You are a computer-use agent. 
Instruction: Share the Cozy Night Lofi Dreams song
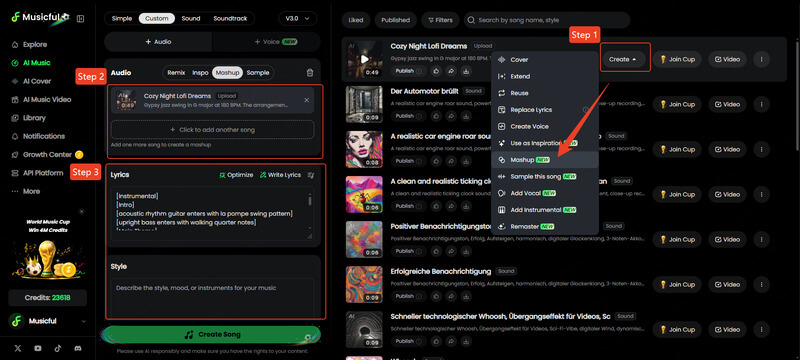pos(451,72)
